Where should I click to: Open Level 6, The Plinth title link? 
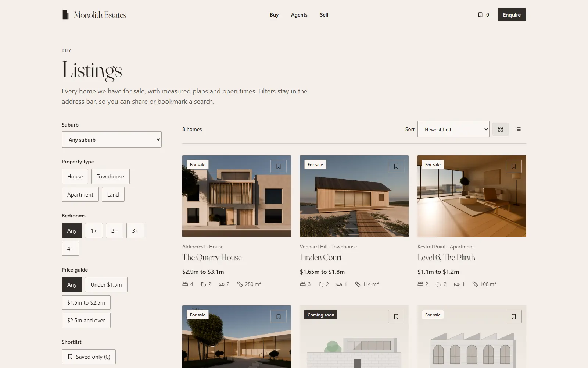(446, 258)
